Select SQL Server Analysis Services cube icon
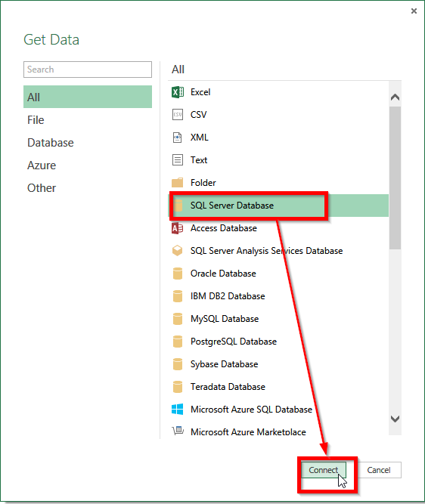 click(x=177, y=251)
